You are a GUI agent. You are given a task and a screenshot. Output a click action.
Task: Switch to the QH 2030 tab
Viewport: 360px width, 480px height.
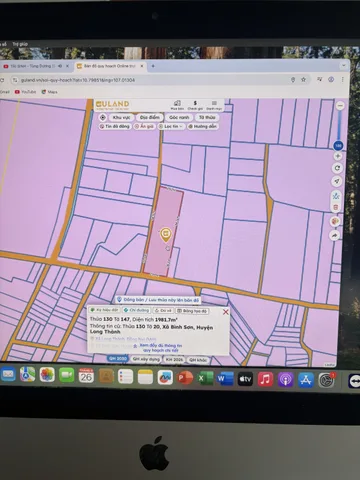(x=118, y=359)
